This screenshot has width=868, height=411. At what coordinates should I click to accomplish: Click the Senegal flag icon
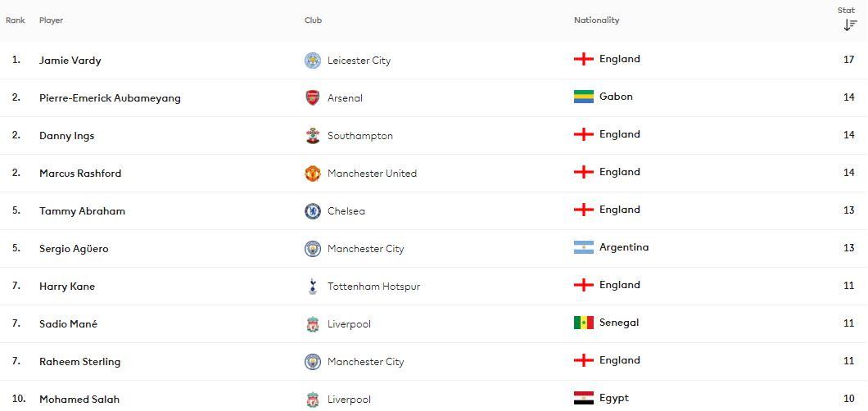click(x=584, y=323)
